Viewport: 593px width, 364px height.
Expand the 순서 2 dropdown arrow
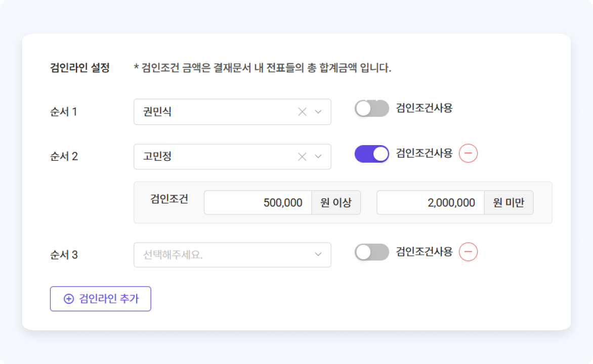click(x=318, y=157)
